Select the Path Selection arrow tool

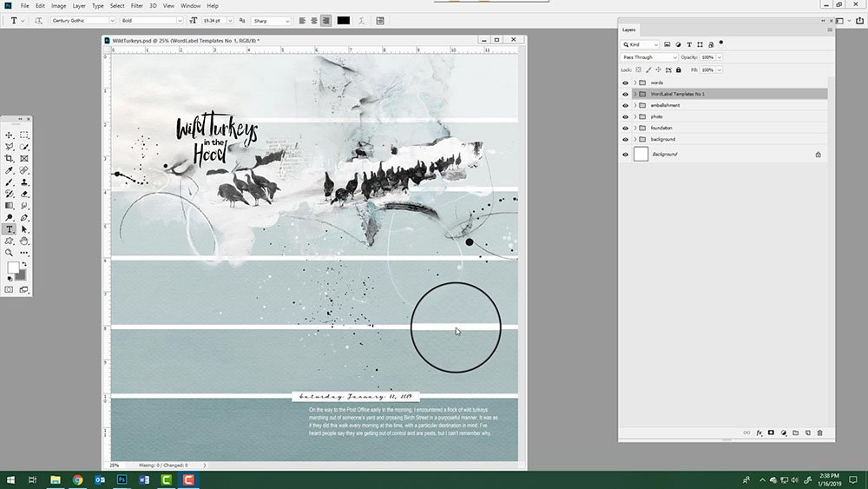point(24,229)
